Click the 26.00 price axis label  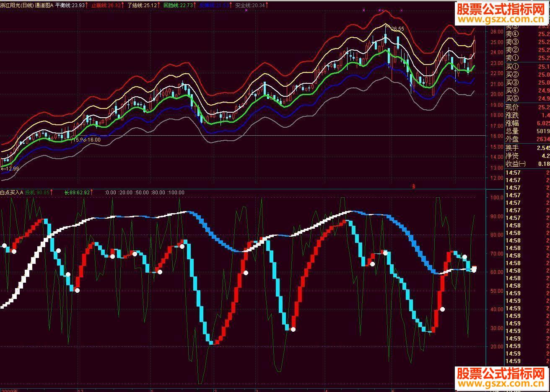pos(496,31)
